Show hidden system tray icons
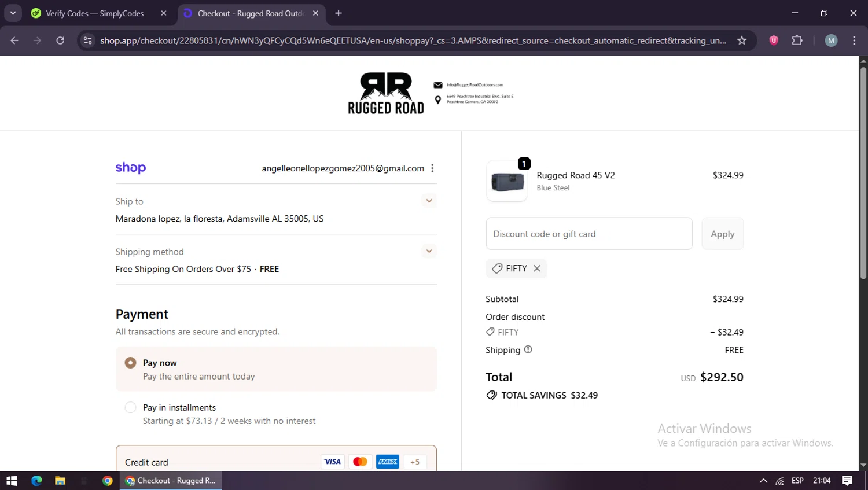868x490 pixels. (x=763, y=481)
